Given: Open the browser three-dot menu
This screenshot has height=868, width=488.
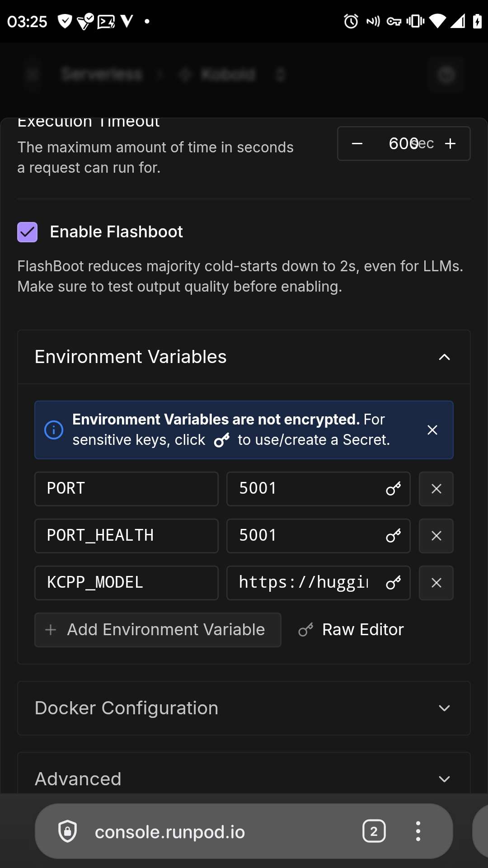Looking at the screenshot, I should tap(418, 831).
